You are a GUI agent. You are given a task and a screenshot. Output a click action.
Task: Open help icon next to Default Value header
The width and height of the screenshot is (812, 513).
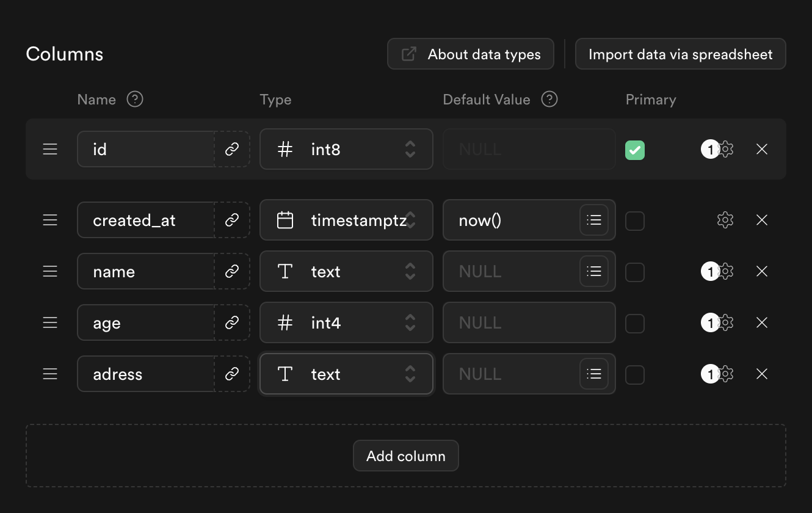pyautogui.click(x=549, y=100)
